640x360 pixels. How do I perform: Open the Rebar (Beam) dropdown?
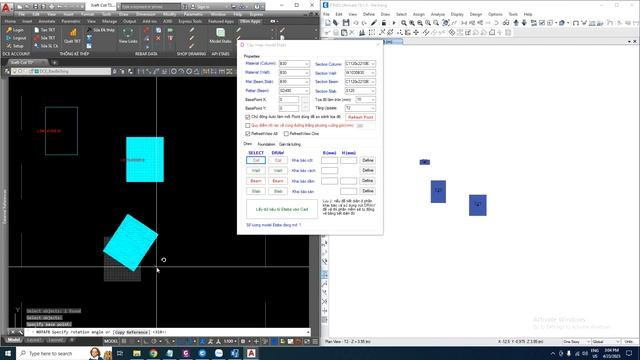coord(294,91)
